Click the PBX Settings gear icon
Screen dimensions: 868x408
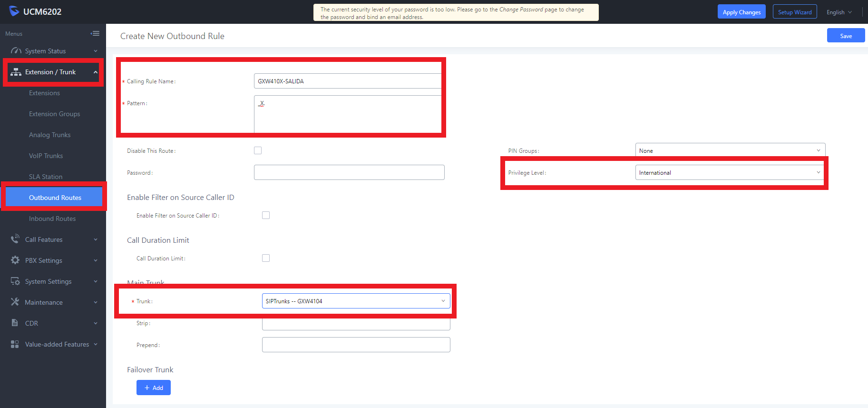[x=15, y=260]
